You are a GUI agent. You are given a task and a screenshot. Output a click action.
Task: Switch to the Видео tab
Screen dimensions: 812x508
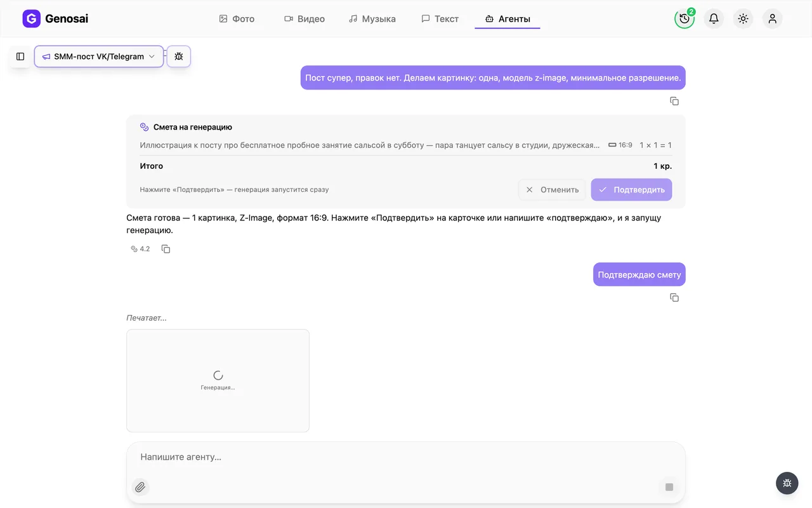pyautogui.click(x=304, y=19)
